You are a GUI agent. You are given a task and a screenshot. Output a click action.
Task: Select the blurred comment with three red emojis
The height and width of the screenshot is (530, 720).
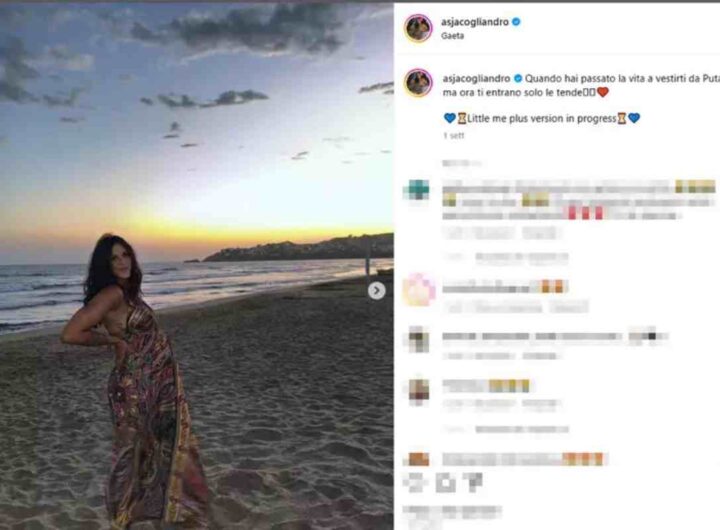tap(579, 201)
